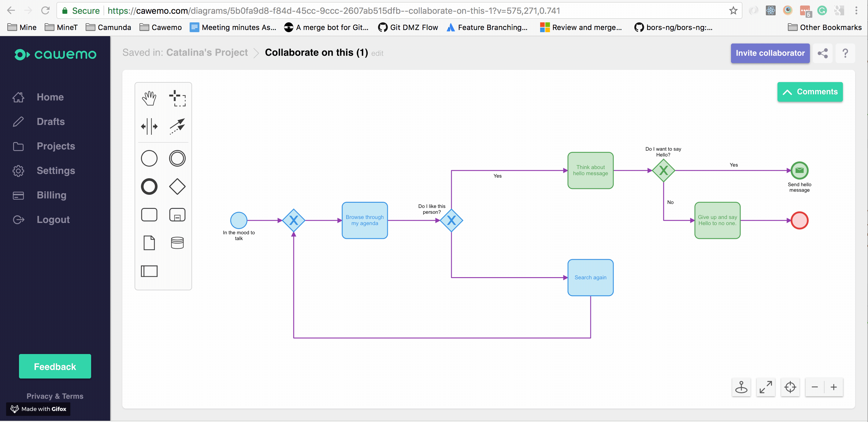Open the Feedback form
868x422 pixels.
point(54,366)
